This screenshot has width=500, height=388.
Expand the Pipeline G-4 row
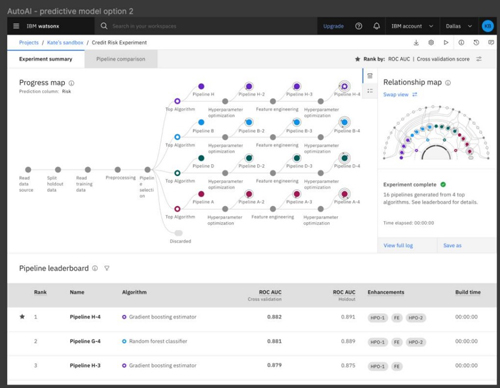(252, 341)
